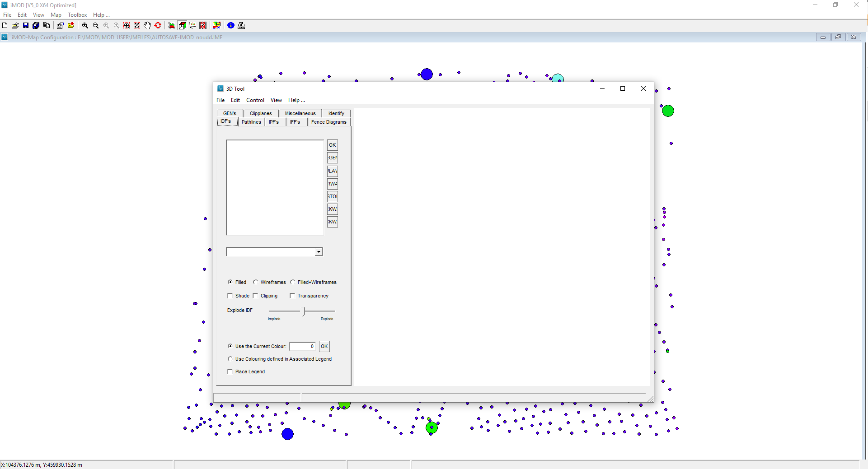Select the Wireframes radio option
The image size is (868, 469).
tap(256, 282)
